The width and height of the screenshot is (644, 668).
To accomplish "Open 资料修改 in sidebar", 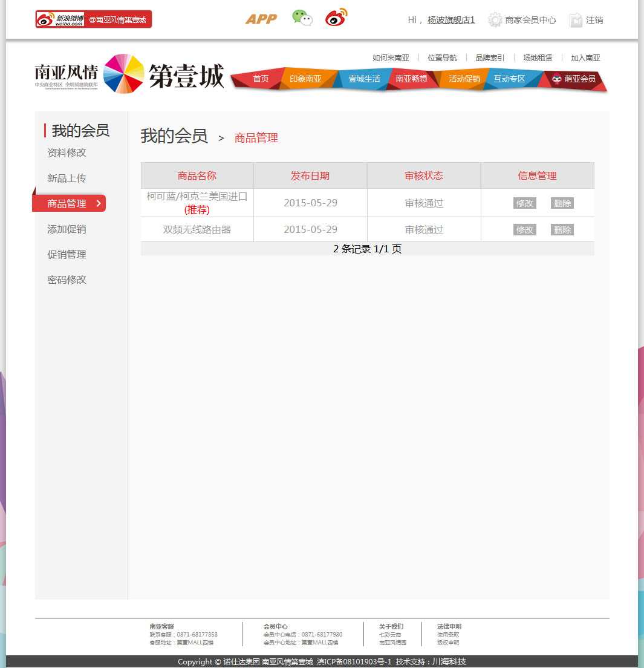I will (67, 152).
